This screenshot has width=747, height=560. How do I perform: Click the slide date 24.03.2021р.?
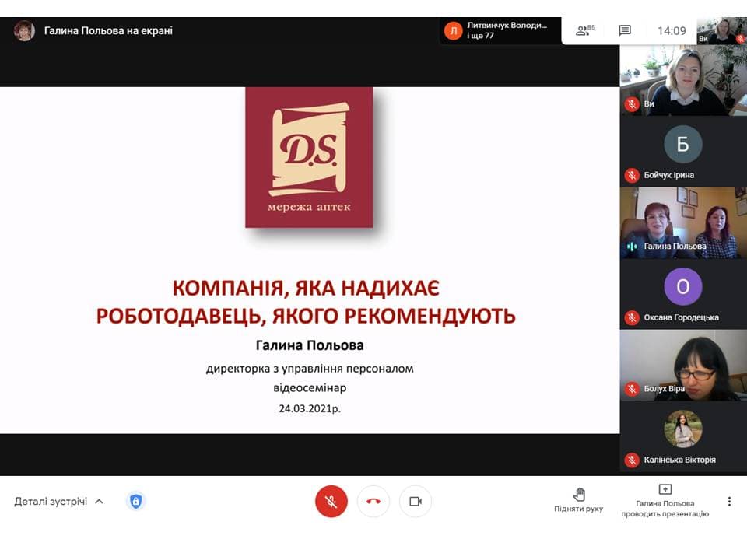tap(310, 408)
